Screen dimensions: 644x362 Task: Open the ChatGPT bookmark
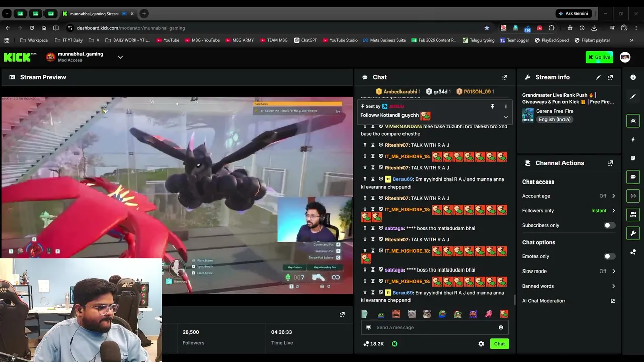tap(305, 40)
